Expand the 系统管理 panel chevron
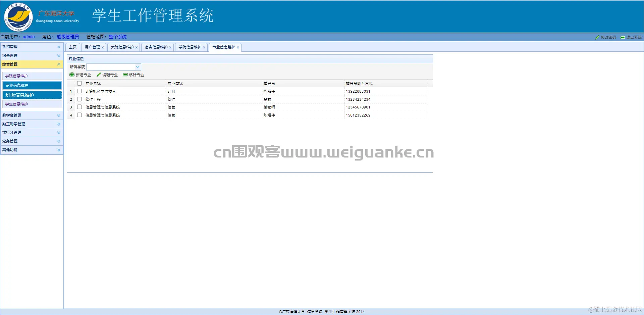The width and height of the screenshot is (644, 315). point(59,47)
